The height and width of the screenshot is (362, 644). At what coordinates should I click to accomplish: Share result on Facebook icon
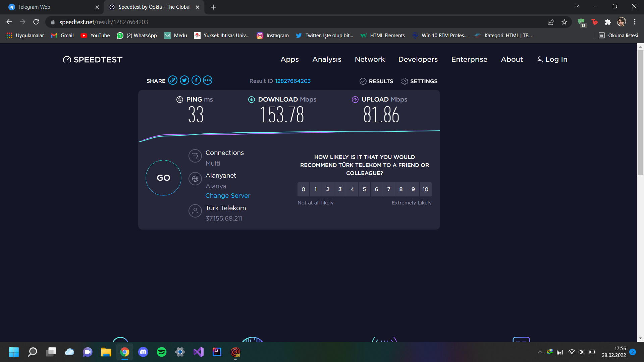196,80
